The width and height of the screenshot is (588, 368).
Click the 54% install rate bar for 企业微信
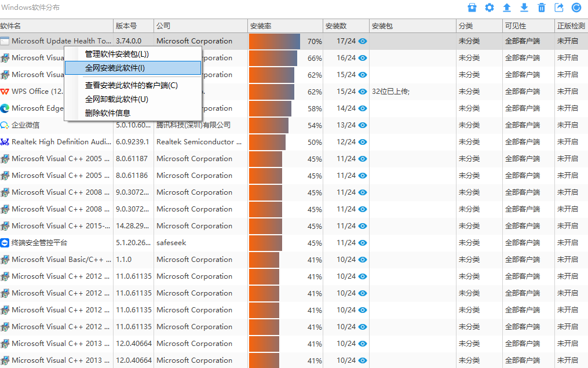[268, 125]
